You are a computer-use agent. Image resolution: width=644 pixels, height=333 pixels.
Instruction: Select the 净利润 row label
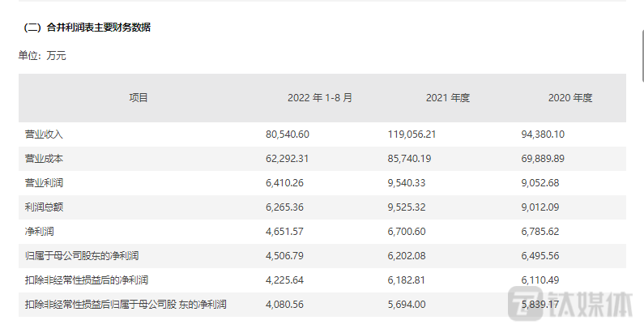[x=39, y=232]
